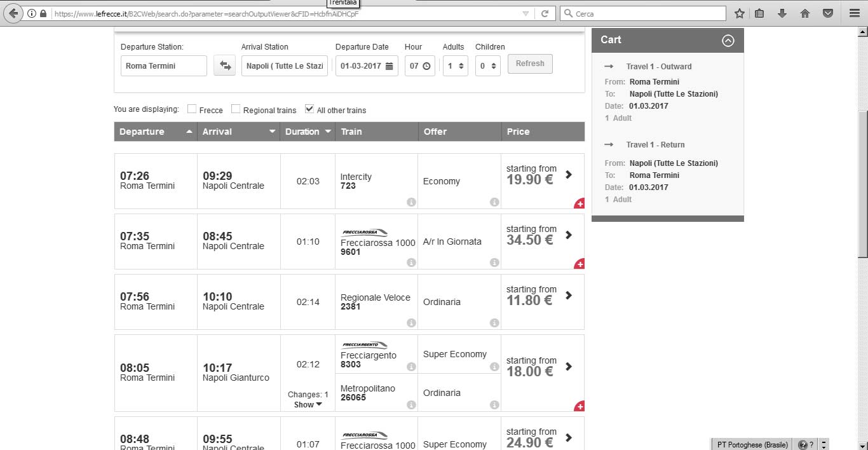
Task: Open address bar history dropdown arrow
Action: [x=526, y=13]
